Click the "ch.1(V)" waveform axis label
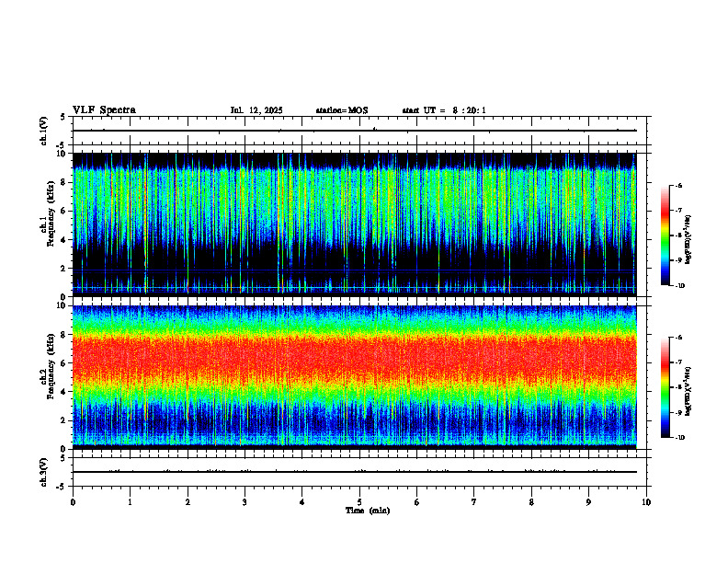This screenshot has width=728, height=563. pos(44,131)
